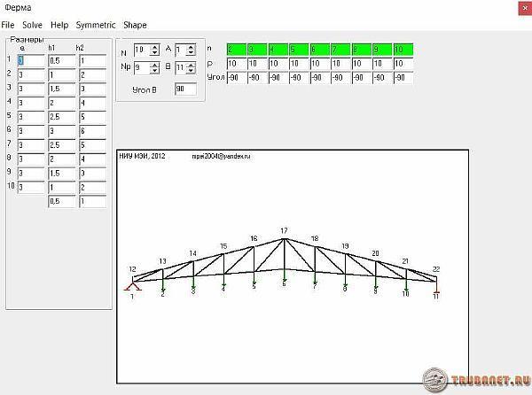This screenshot has height=395, width=532.
Task: Open the Solve menu
Action: tap(32, 25)
